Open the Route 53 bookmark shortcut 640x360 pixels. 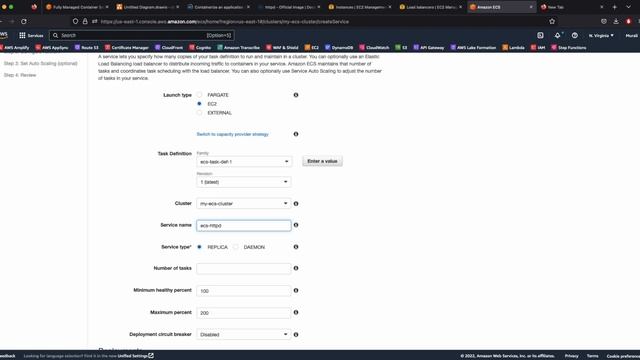click(x=87, y=48)
